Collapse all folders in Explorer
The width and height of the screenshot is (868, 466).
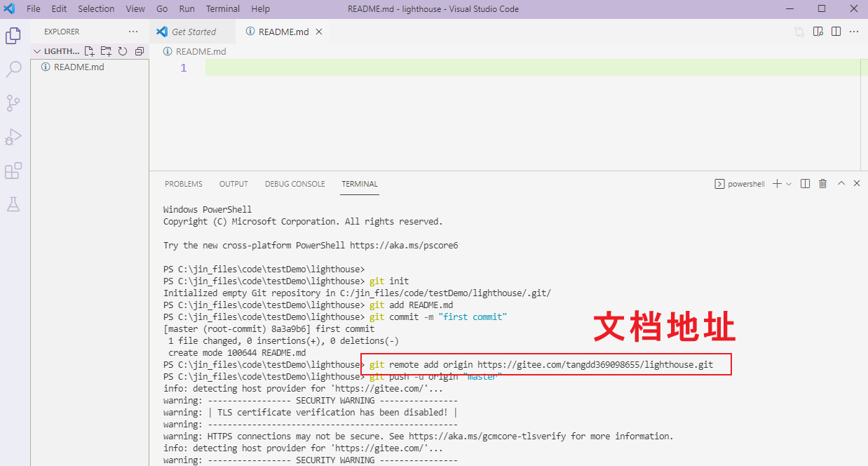tap(139, 51)
